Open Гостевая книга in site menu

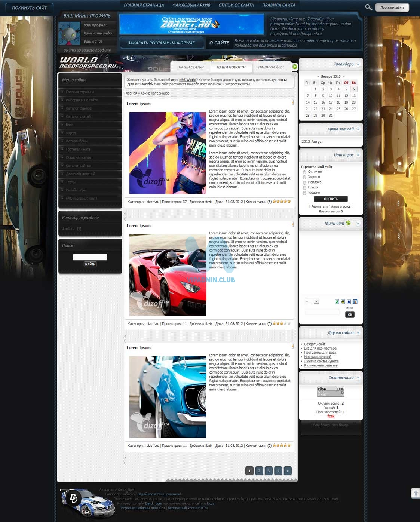pyautogui.click(x=78, y=149)
